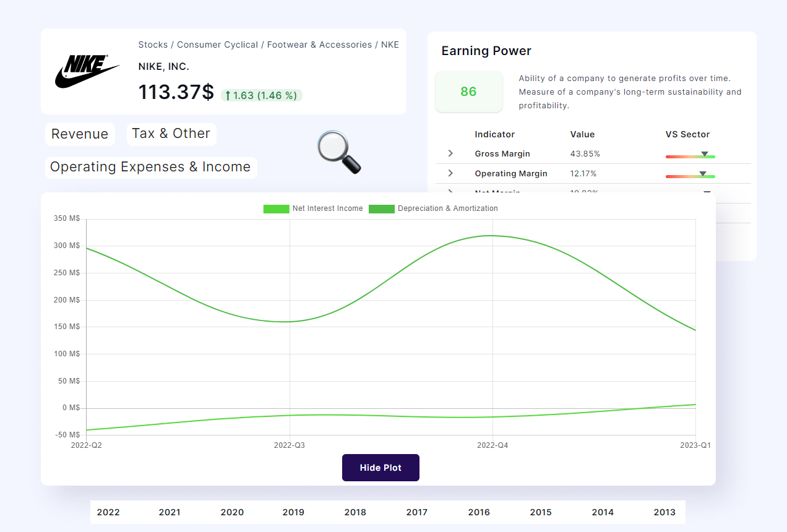
Task: Open the Revenue tab
Action: coord(80,134)
